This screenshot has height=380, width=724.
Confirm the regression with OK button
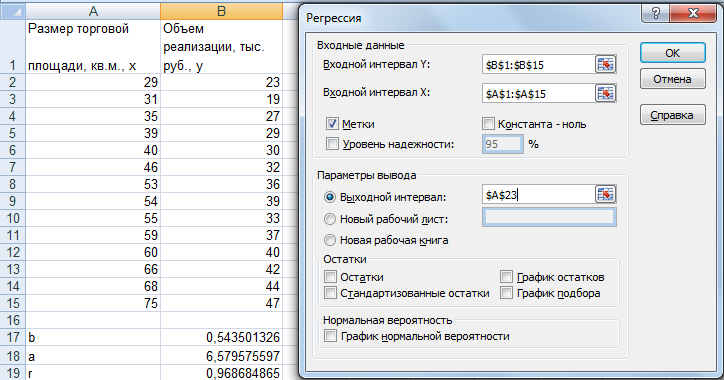(672, 53)
